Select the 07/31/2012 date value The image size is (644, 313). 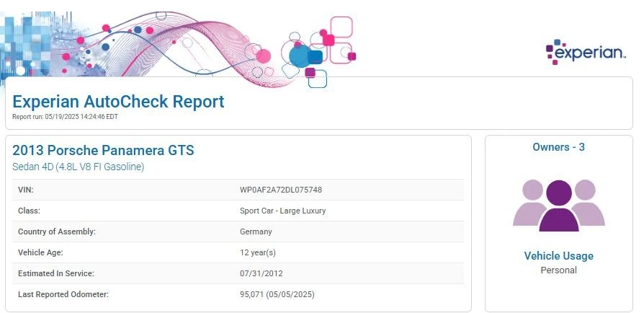(x=261, y=273)
